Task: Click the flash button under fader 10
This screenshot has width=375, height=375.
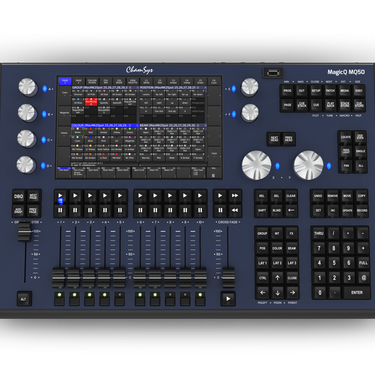Action: (x=200, y=298)
